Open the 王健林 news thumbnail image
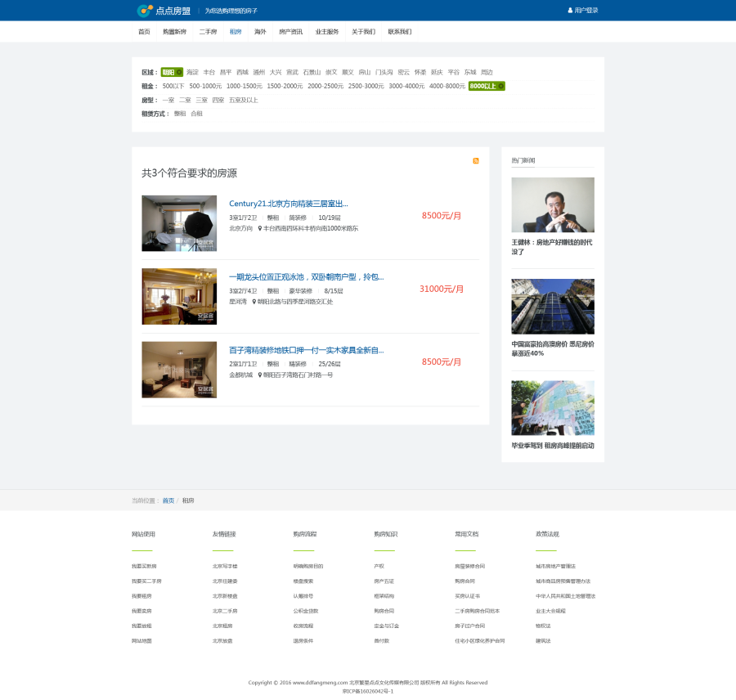736x700 pixels. coord(553,205)
